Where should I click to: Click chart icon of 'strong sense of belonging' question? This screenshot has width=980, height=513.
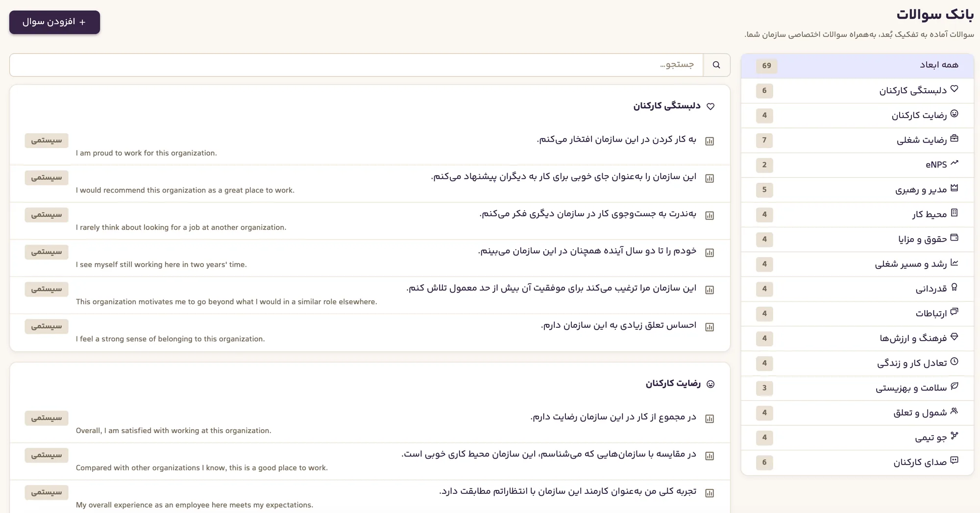pyautogui.click(x=710, y=327)
